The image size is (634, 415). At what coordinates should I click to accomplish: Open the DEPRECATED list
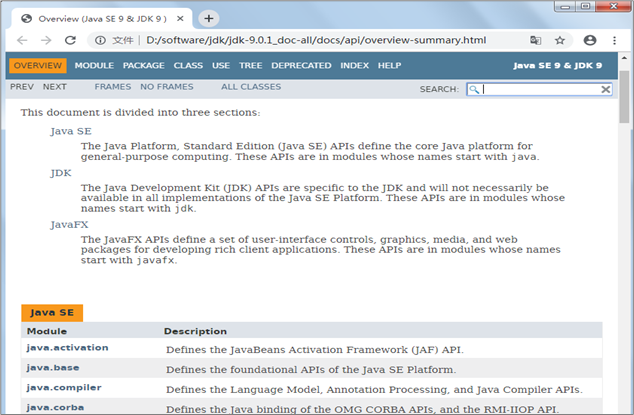[x=301, y=66]
